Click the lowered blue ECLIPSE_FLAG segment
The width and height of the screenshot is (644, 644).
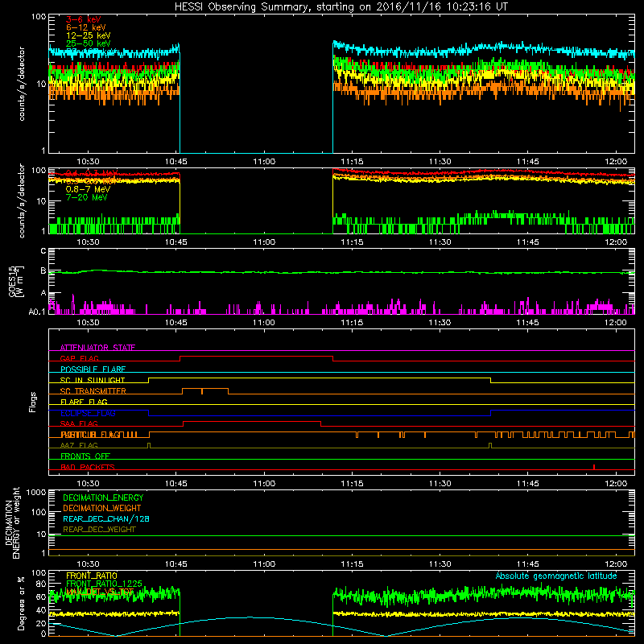click(320, 415)
